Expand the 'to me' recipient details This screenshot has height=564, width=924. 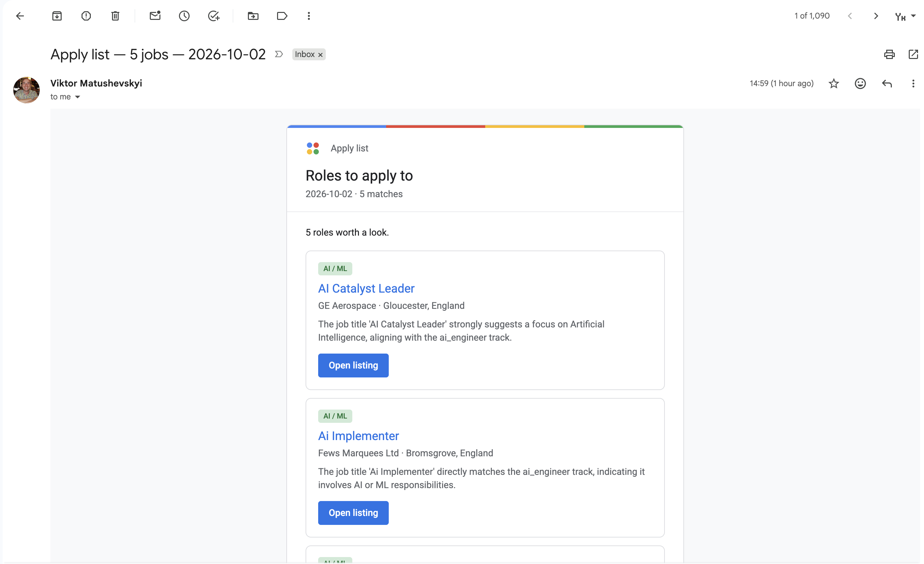coord(78,97)
